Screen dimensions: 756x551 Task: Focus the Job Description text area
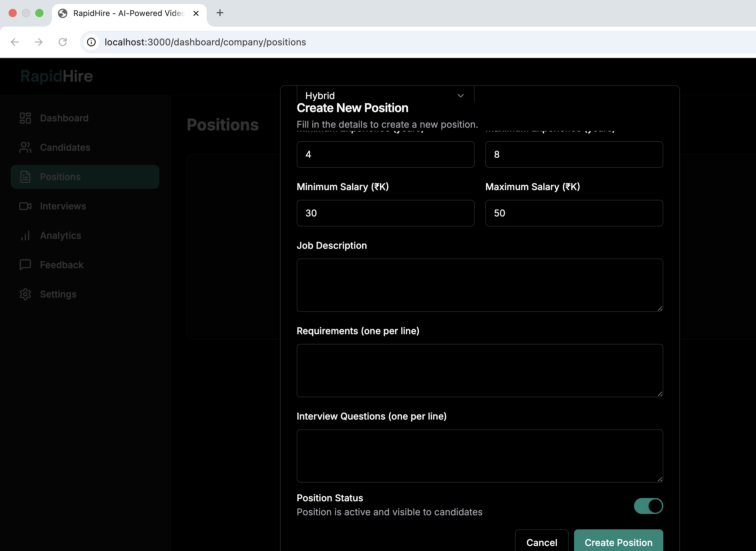coord(479,285)
